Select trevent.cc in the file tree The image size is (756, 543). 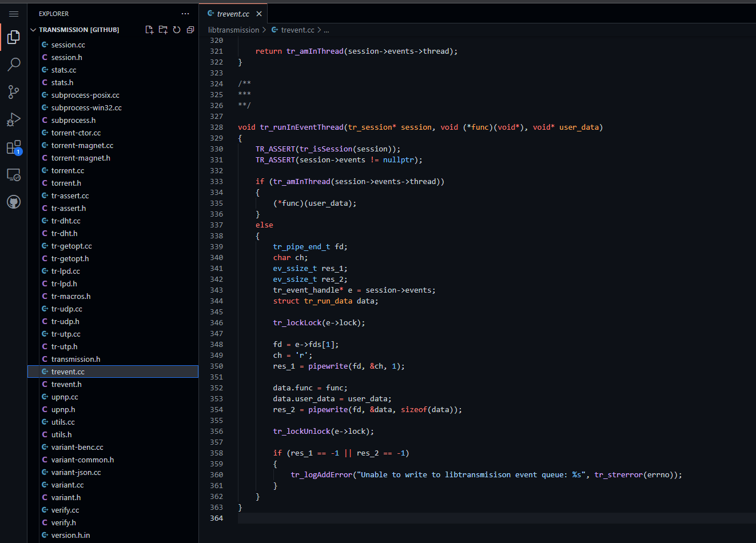113,372
